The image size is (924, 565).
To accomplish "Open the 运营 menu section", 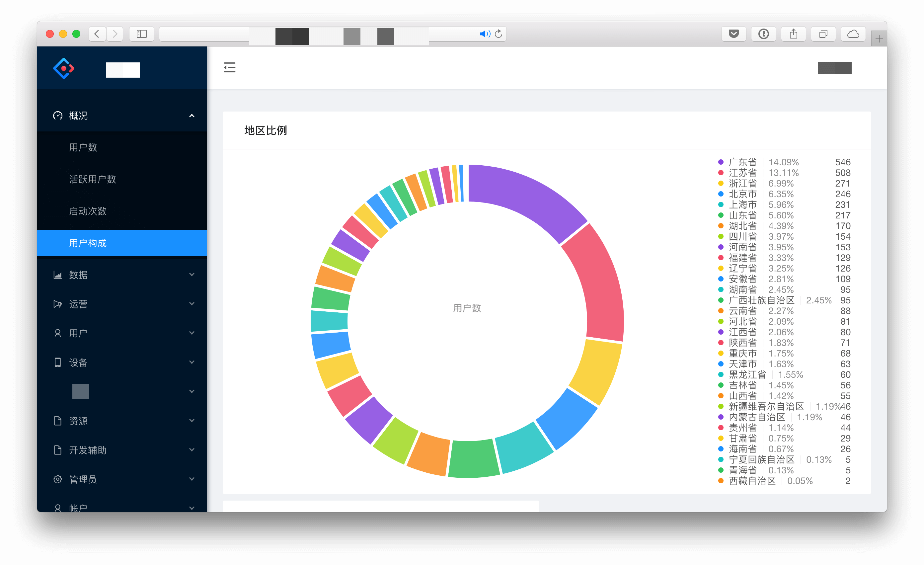I will tap(122, 304).
